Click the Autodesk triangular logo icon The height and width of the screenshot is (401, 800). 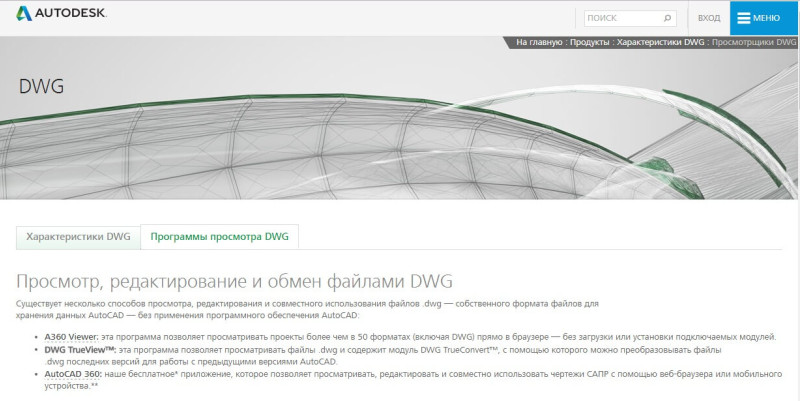click(x=24, y=13)
